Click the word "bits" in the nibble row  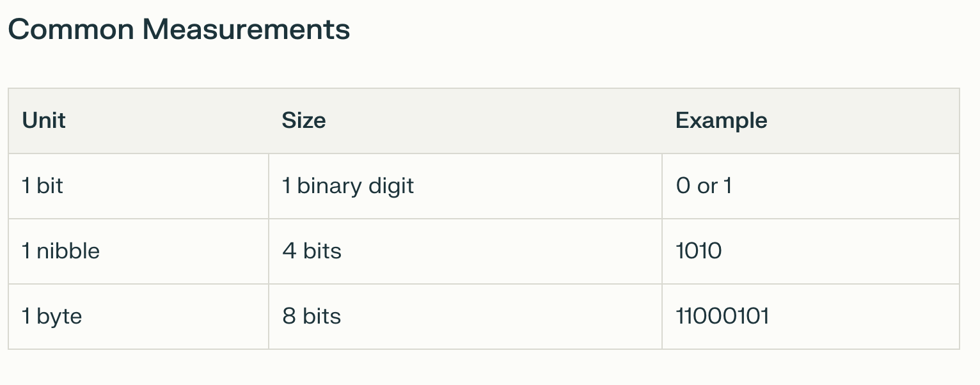tap(322, 251)
